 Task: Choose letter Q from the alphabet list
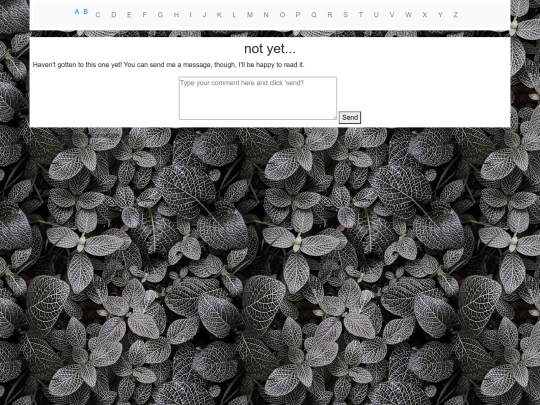click(314, 15)
